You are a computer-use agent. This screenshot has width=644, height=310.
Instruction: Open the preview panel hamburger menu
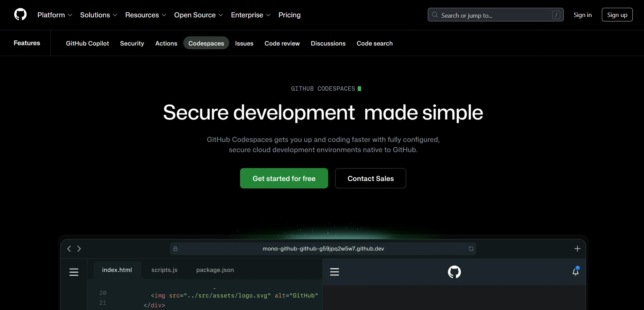tap(335, 272)
